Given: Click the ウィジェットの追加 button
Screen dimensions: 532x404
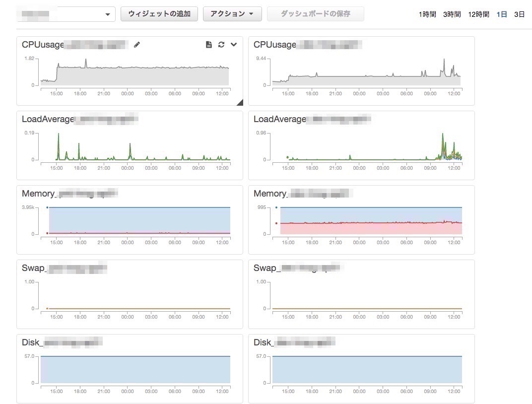Looking at the screenshot, I should (159, 14).
